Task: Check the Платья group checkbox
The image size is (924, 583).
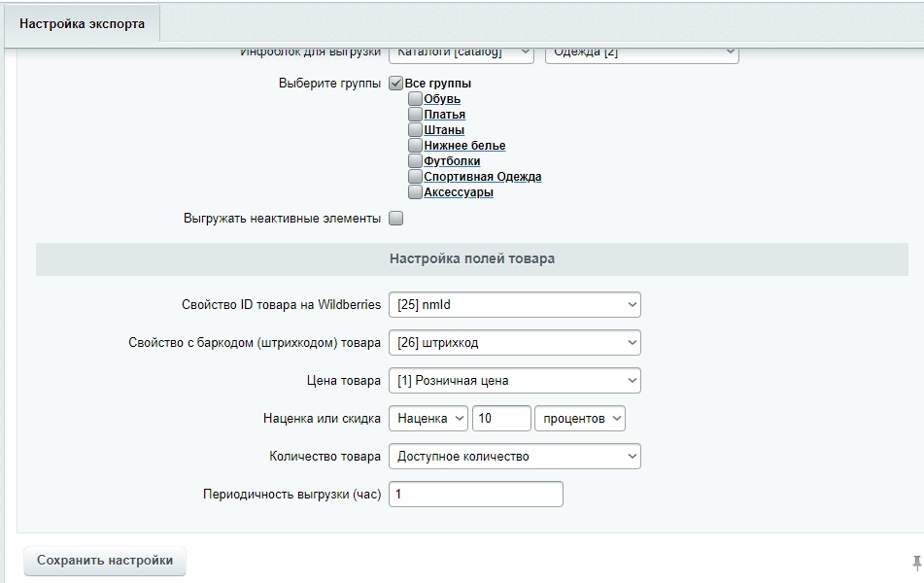Action: click(416, 115)
